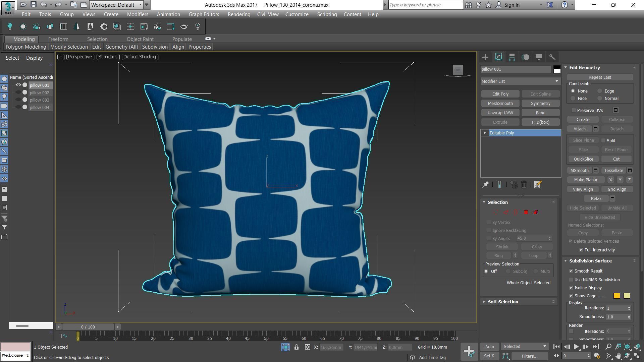
Task: Open the Selected key filter dropdown
Action: coord(525,347)
